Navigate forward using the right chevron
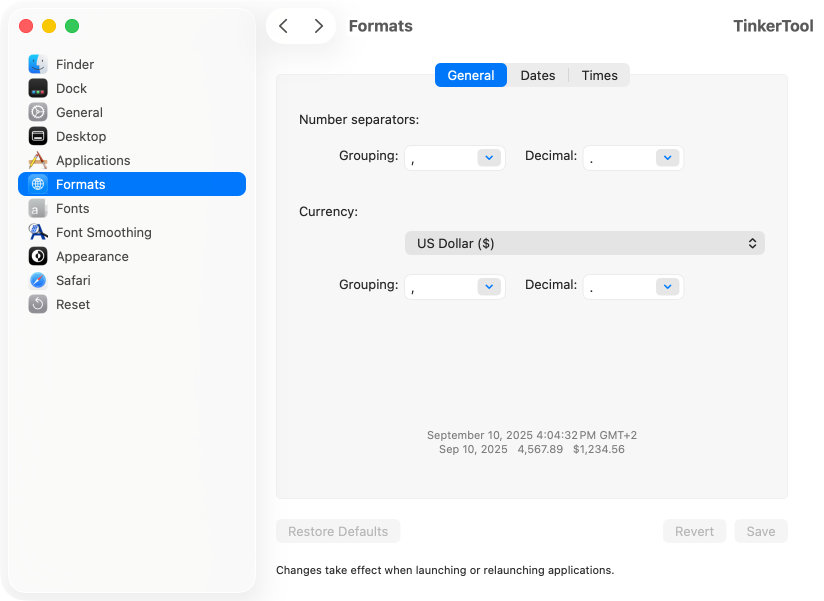The image size is (824, 601). coord(318,26)
